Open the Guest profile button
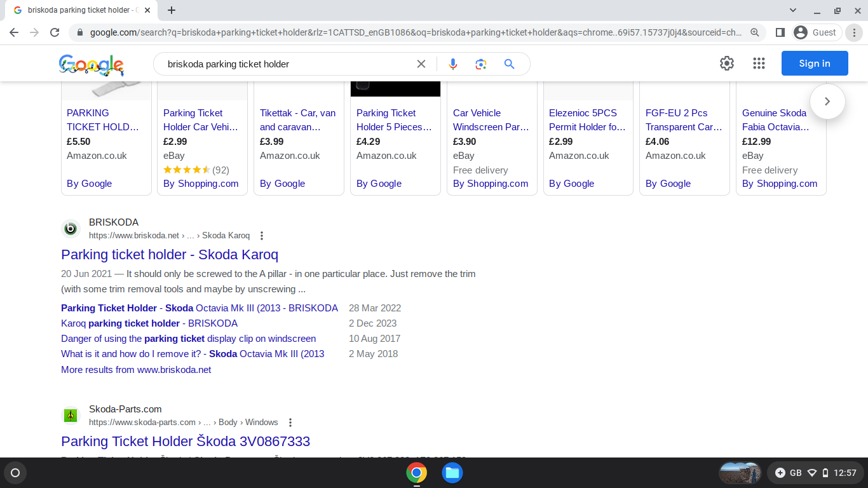The width and height of the screenshot is (868, 488). [x=817, y=32]
